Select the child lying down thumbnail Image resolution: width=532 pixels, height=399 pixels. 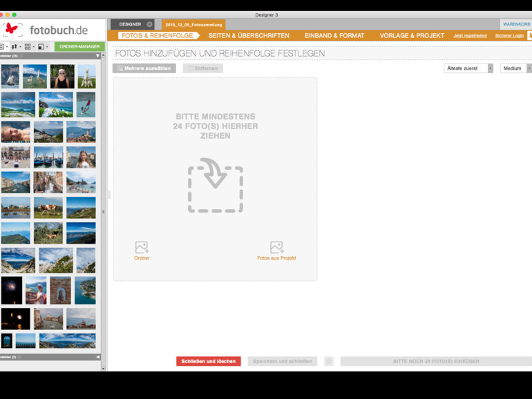[x=16, y=132]
